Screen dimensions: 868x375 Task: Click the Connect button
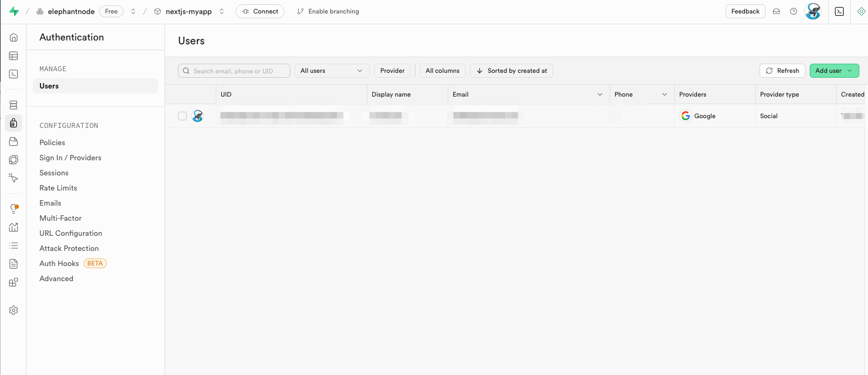tap(260, 11)
